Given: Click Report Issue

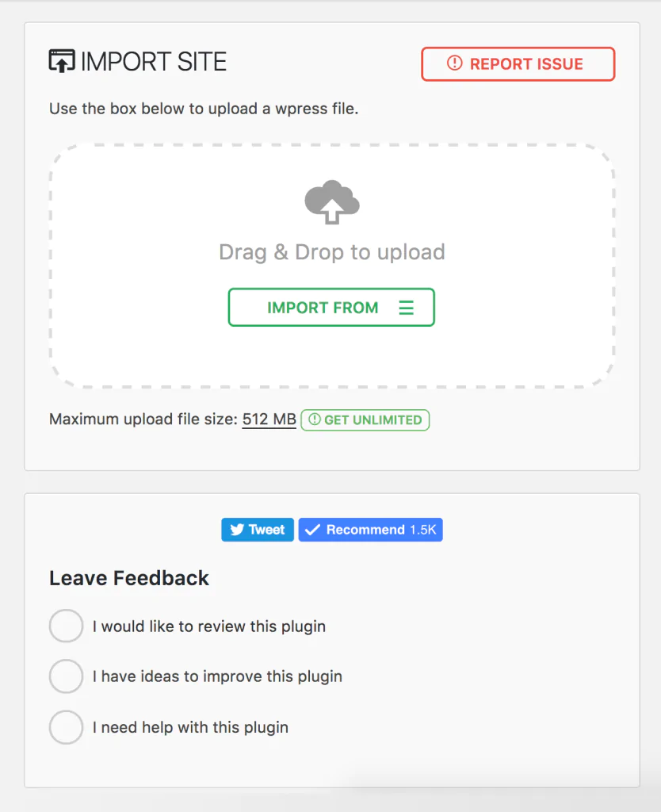Looking at the screenshot, I should click(x=518, y=64).
